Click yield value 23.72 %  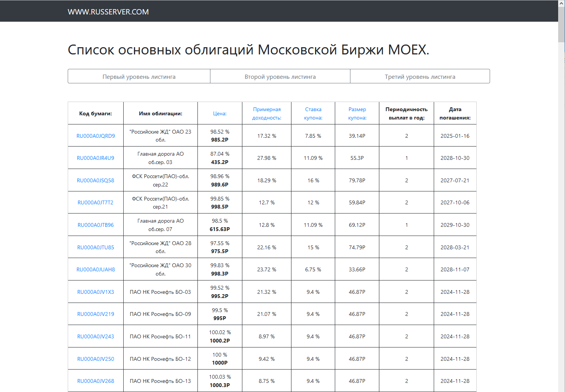click(267, 269)
